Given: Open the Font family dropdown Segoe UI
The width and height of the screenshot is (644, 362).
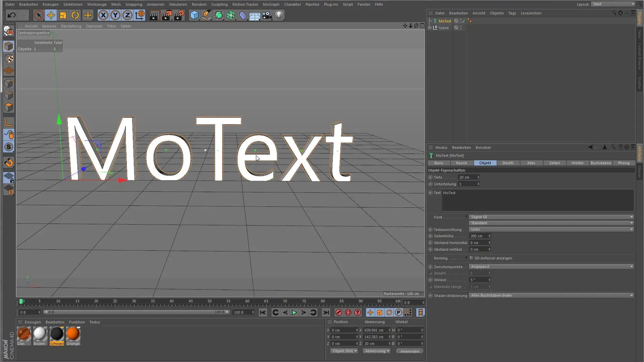Looking at the screenshot, I should (551, 217).
